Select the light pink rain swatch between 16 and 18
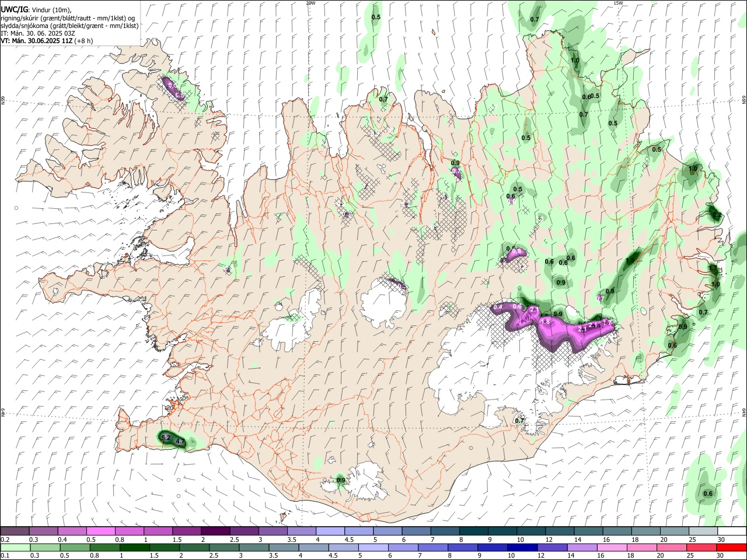Image resolution: width=747 pixels, height=560 pixels. click(x=612, y=548)
